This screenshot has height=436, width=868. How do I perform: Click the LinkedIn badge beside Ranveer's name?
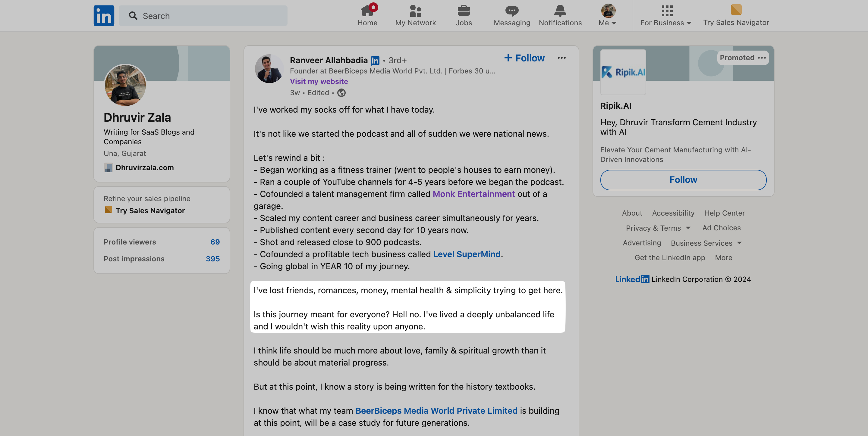(375, 60)
